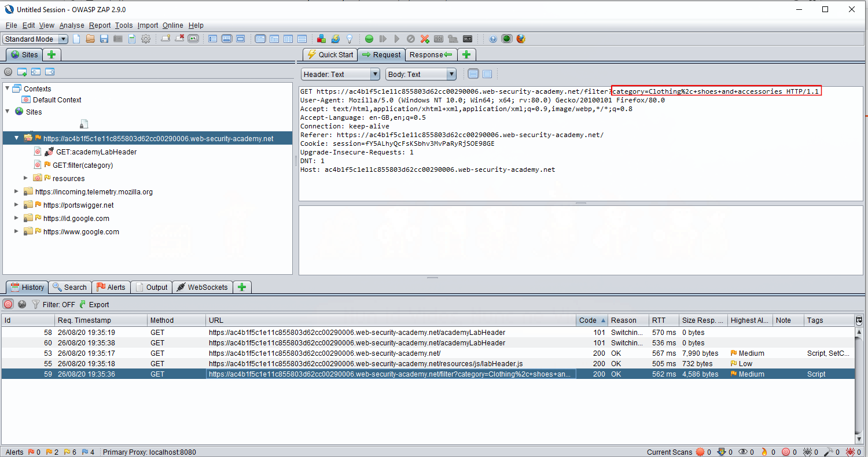This screenshot has height=457, width=868.
Task: Open the Analyse menu
Action: click(72, 25)
